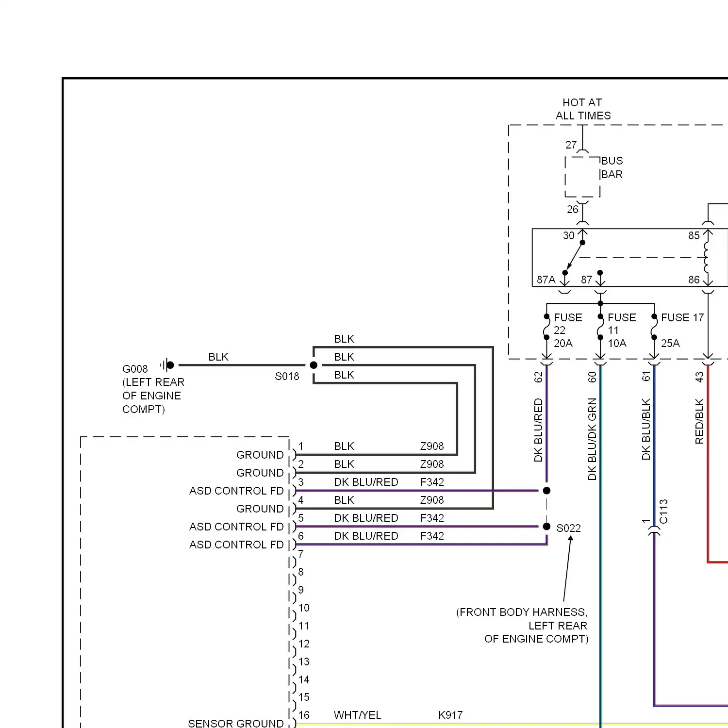Click connector pin number 16

click(304, 715)
